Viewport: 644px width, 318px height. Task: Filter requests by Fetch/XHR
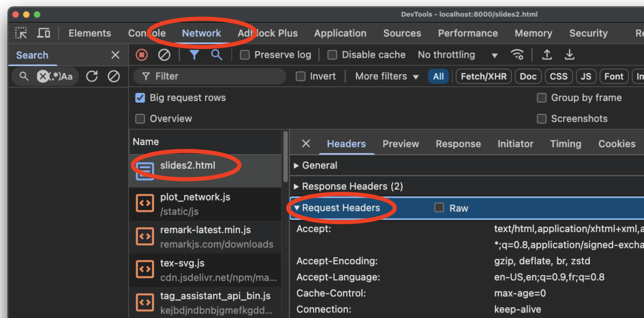(x=483, y=76)
